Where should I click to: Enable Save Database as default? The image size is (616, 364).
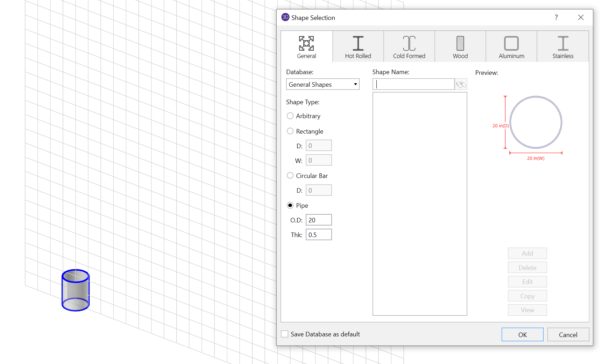(x=285, y=334)
